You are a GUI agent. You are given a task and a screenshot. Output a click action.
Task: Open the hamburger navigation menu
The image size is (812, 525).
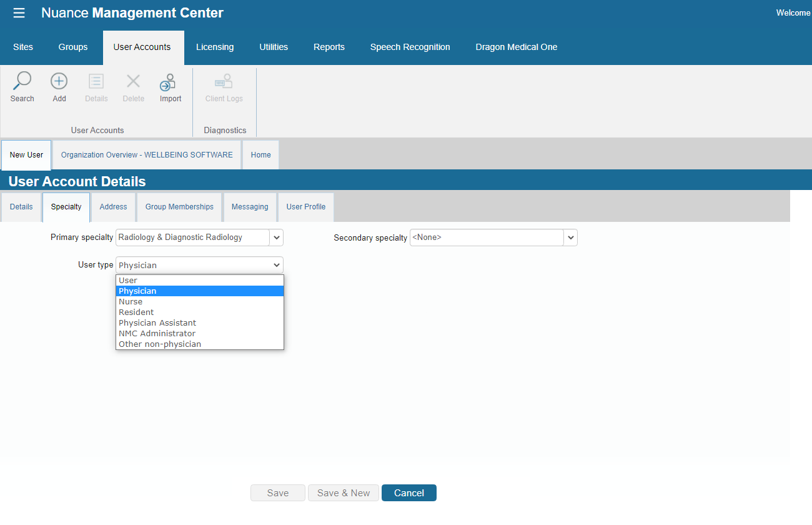[19, 13]
